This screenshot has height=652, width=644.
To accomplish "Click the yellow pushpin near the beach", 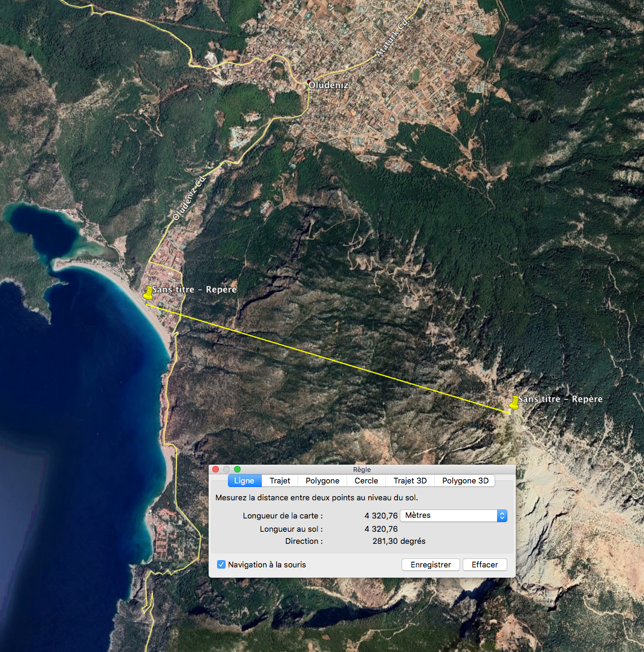I will 148,292.
